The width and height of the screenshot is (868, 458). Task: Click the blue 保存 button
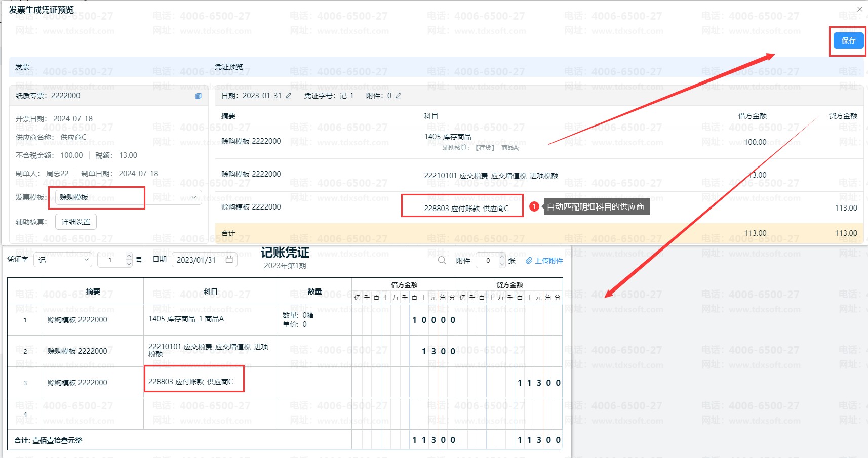point(848,40)
